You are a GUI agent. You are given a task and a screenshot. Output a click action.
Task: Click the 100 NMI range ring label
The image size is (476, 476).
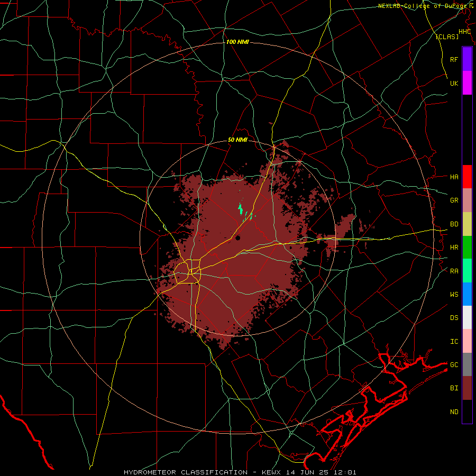237,42
